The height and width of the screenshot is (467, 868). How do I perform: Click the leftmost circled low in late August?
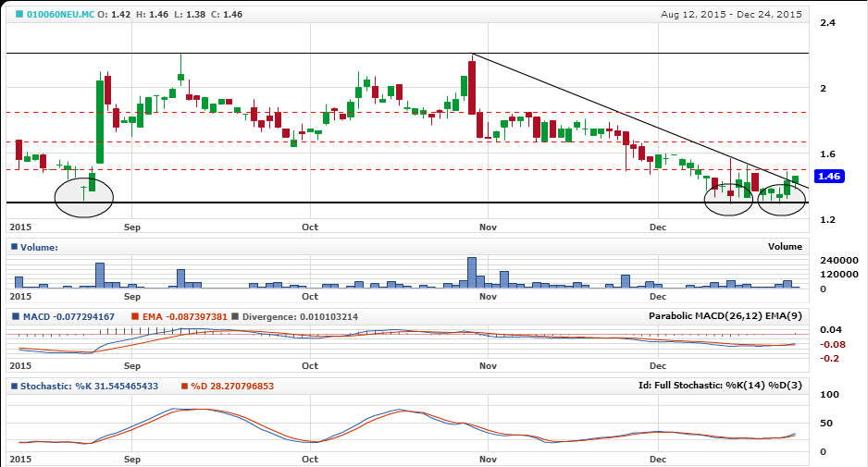point(84,196)
